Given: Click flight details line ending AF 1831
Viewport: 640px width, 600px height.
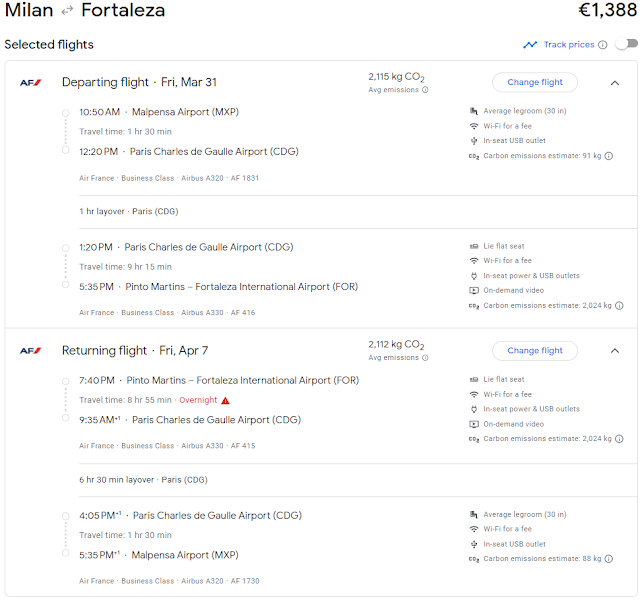Looking at the screenshot, I should click(169, 178).
